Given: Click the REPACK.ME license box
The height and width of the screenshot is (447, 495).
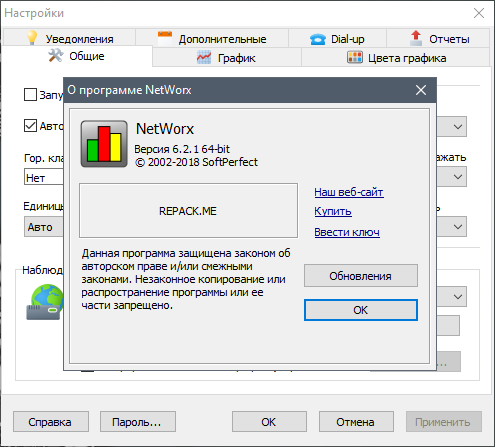Looking at the screenshot, I should pos(188,210).
